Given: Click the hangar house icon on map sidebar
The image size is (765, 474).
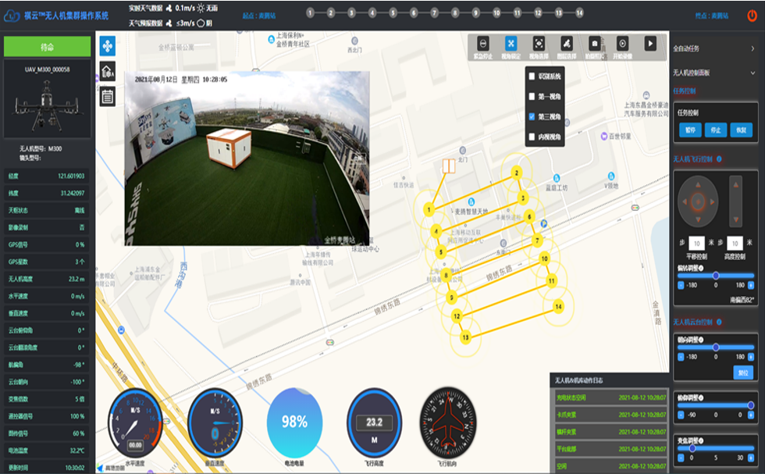Looking at the screenshot, I should 107,71.
